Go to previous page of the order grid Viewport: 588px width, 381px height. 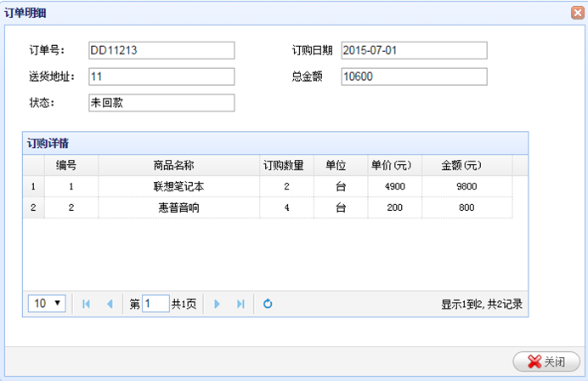110,304
